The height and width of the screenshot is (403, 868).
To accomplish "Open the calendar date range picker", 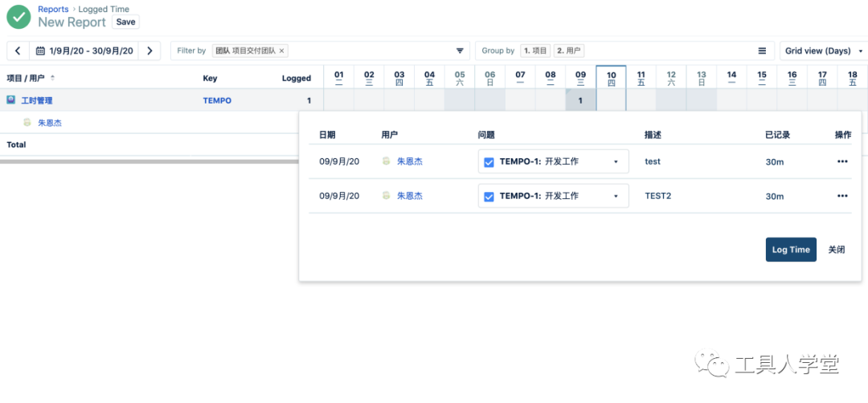I will pyautogui.click(x=40, y=51).
